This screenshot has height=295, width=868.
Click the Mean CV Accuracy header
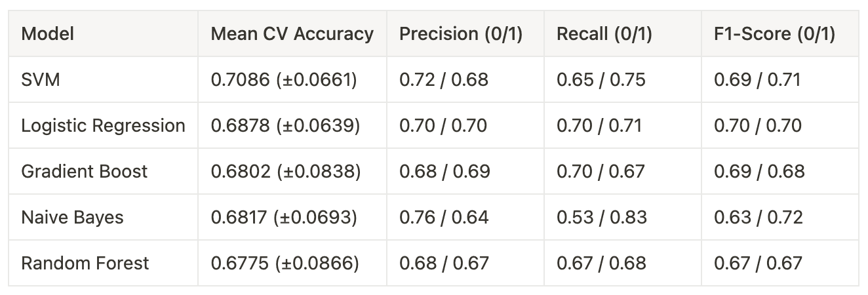pyautogui.click(x=292, y=34)
